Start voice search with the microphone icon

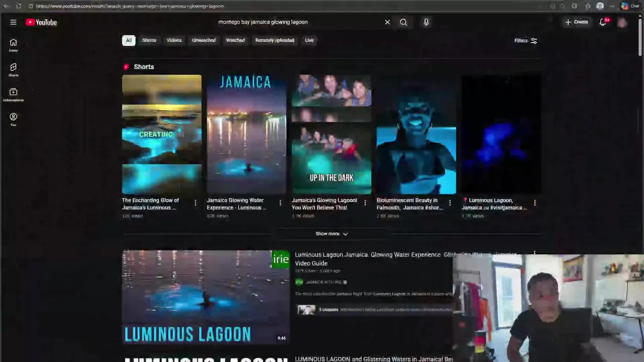pyautogui.click(x=426, y=22)
